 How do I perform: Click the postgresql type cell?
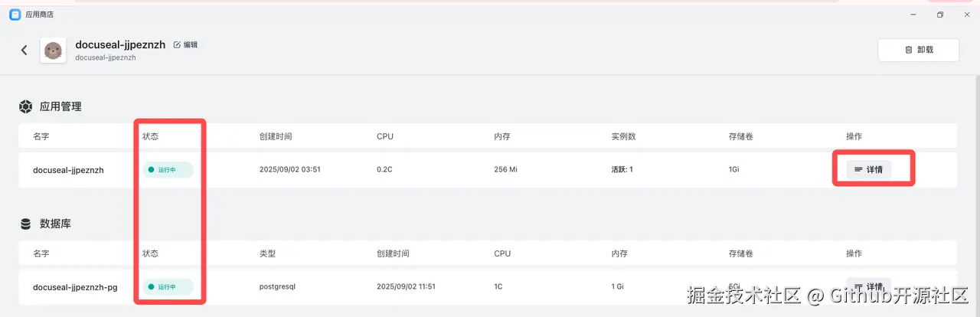pyautogui.click(x=277, y=287)
